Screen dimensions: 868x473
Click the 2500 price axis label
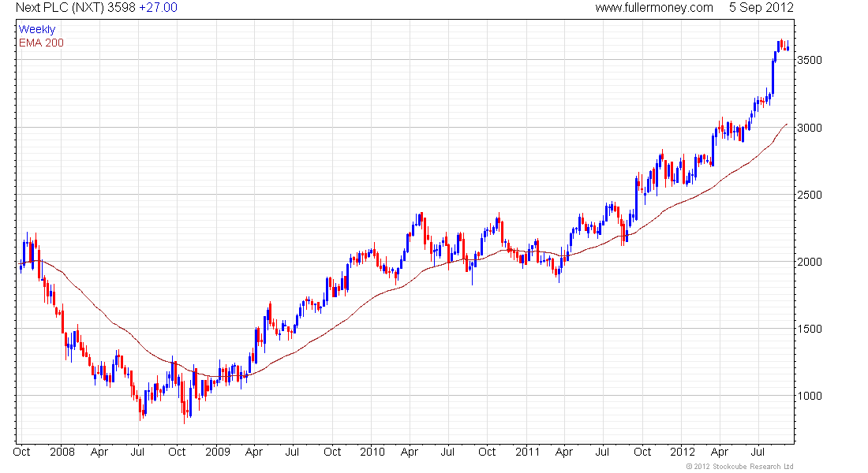810,195
